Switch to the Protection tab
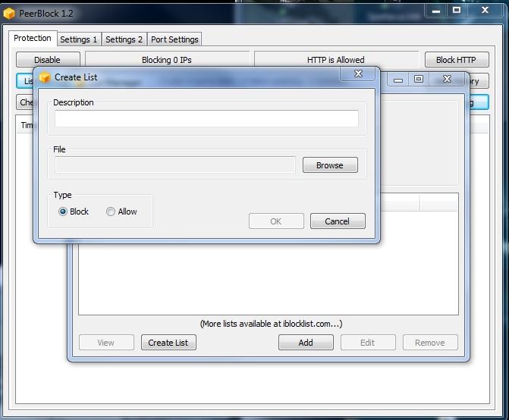 coord(33,38)
